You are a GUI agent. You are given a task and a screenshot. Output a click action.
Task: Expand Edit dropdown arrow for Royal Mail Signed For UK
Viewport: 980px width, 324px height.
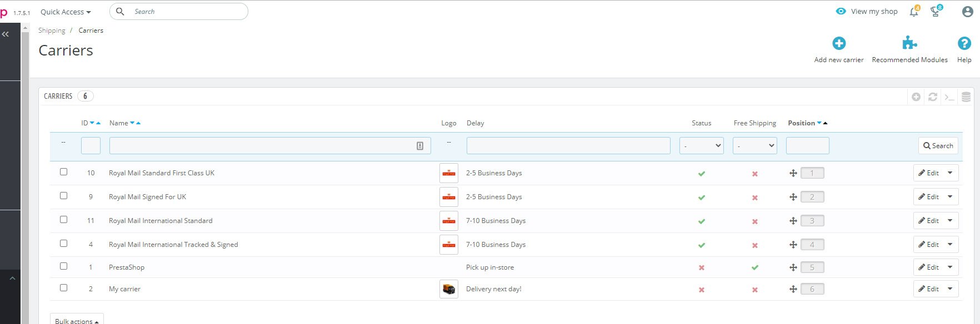point(950,197)
